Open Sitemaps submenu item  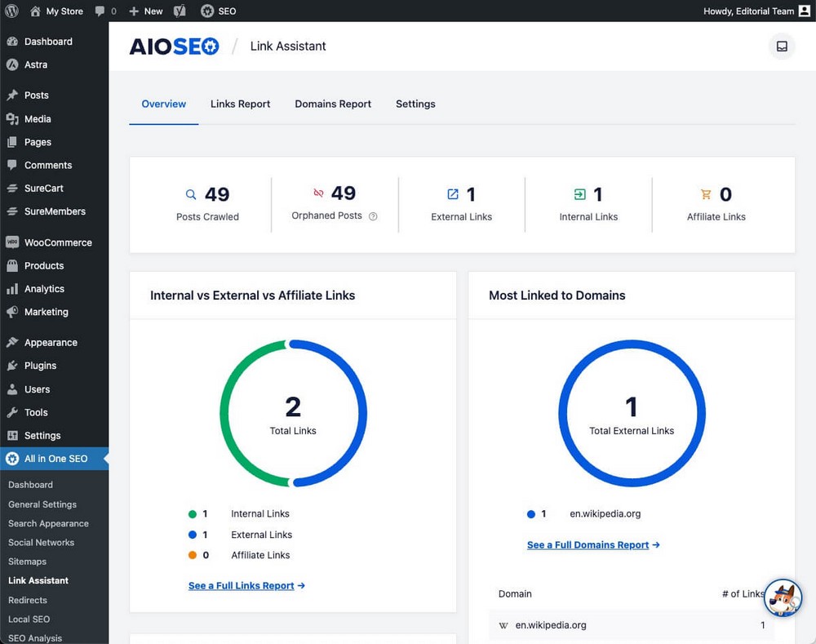point(27,562)
